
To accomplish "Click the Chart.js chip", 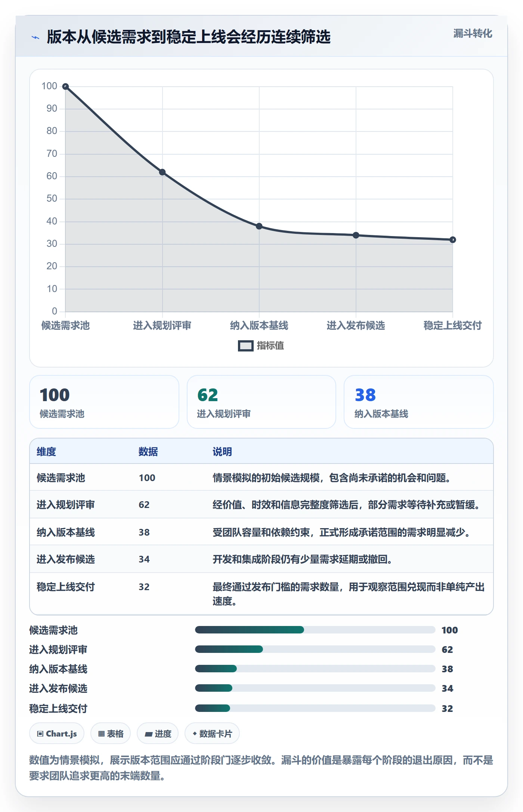I will (57, 734).
